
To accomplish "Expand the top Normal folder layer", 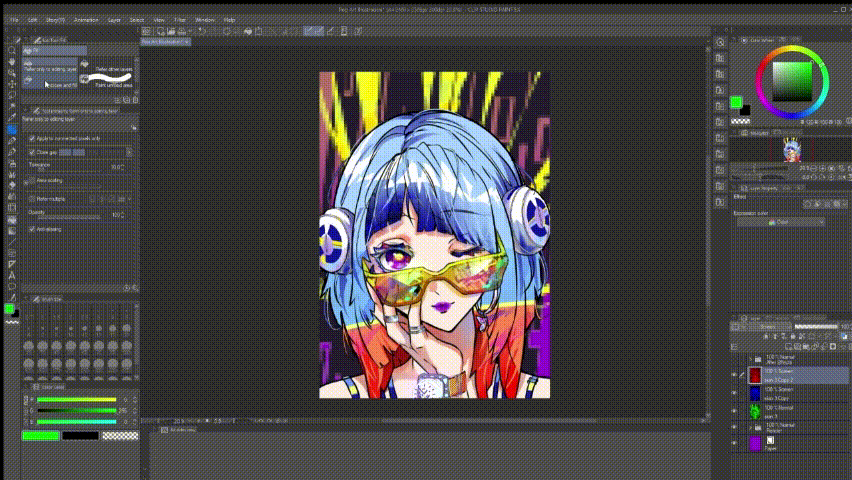I will (x=749, y=358).
